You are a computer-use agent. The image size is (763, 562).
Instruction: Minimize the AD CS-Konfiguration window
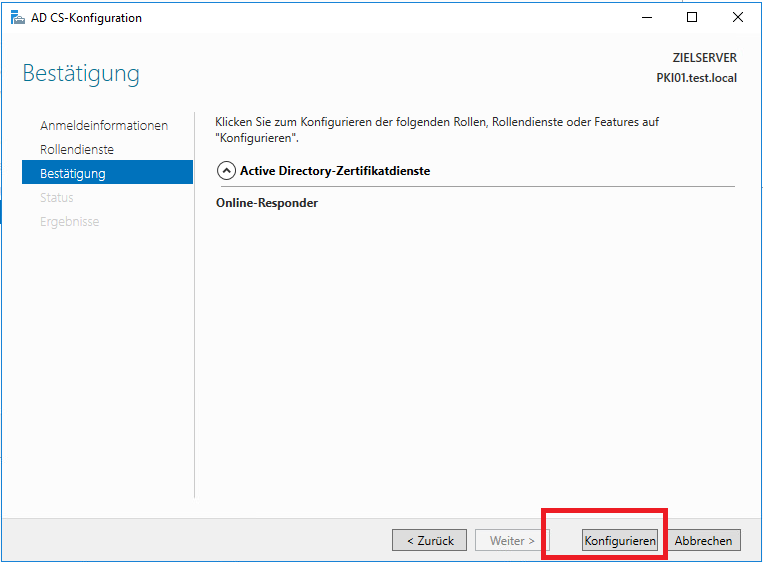[x=645, y=17]
